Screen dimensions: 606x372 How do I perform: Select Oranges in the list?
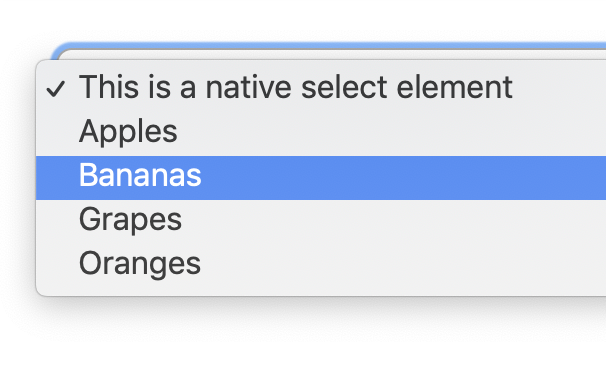[x=321, y=265]
